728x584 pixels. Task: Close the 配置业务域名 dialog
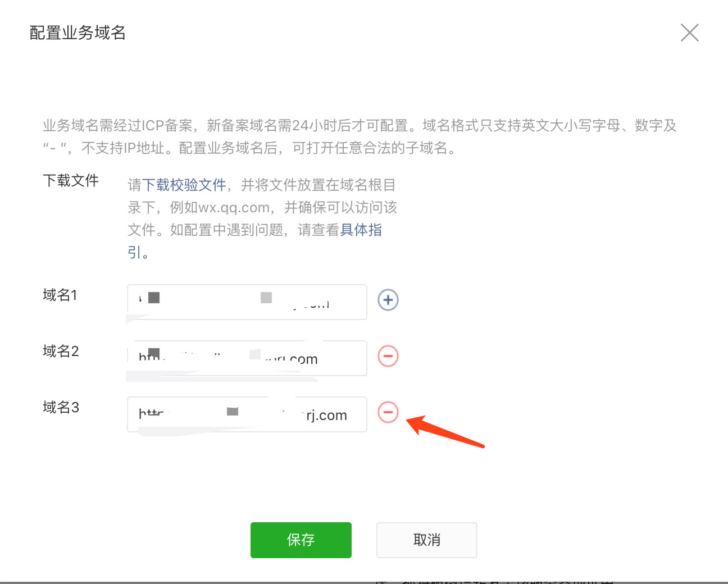(689, 33)
